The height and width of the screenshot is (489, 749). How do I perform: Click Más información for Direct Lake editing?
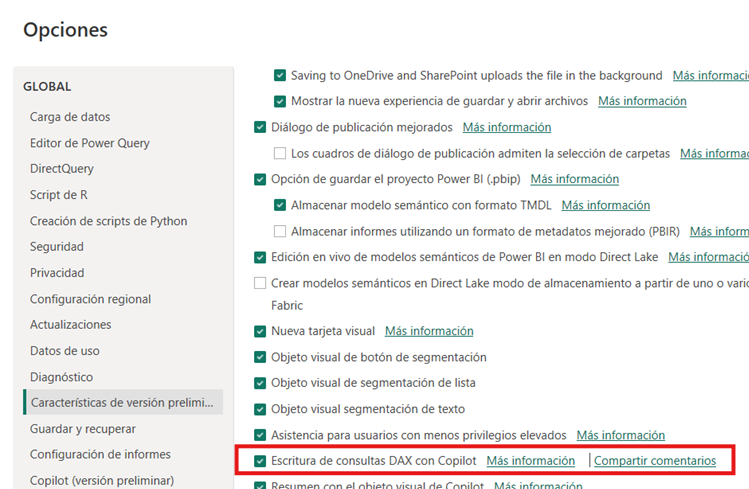[x=708, y=257]
